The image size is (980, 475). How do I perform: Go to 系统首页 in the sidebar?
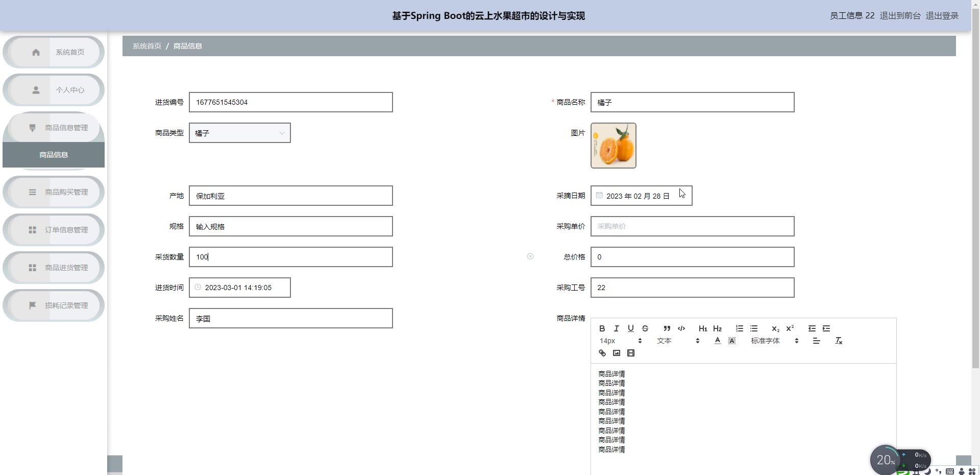54,52
